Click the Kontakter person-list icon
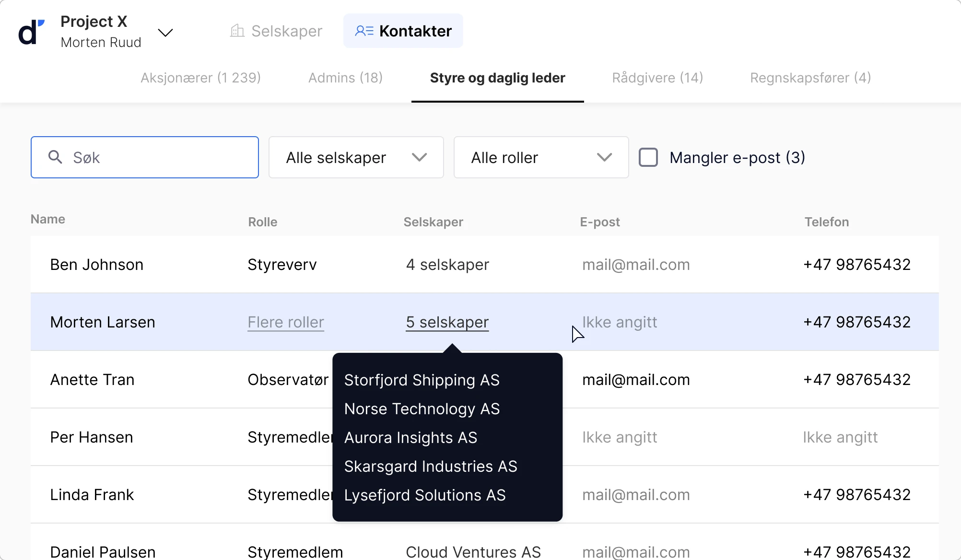The height and width of the screenshot is (560, 961). click(x=364, y=31)
